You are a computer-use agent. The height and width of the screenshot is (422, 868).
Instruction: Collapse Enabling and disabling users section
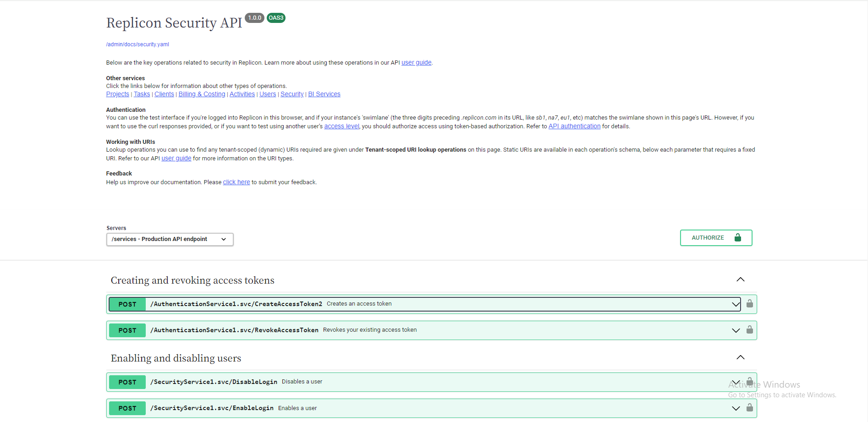click(x=740, y=358)
